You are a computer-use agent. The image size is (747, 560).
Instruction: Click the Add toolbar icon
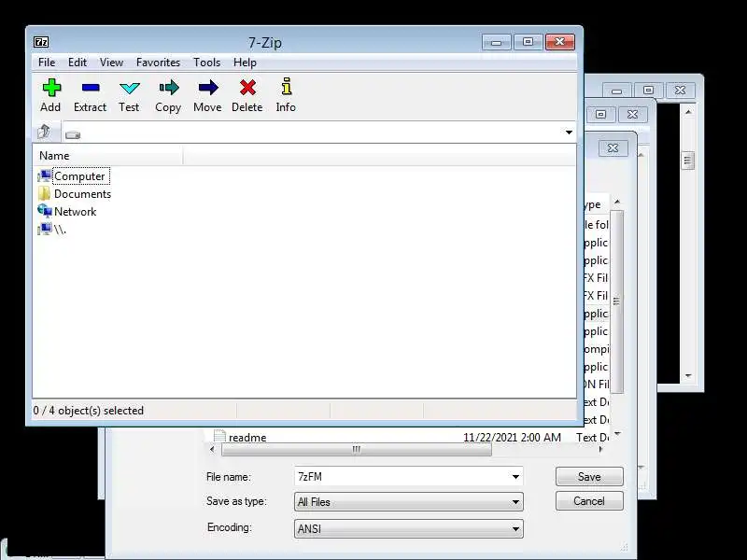(x=51, y=88)
